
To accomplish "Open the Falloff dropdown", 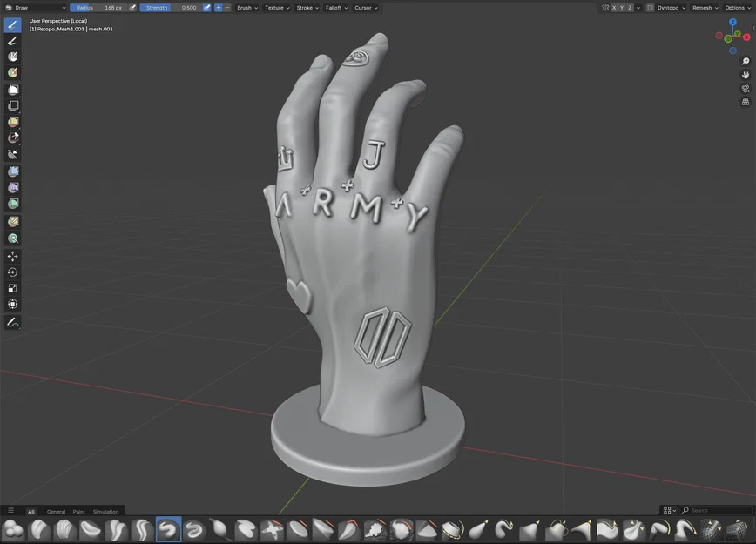I will click(336, 8).
